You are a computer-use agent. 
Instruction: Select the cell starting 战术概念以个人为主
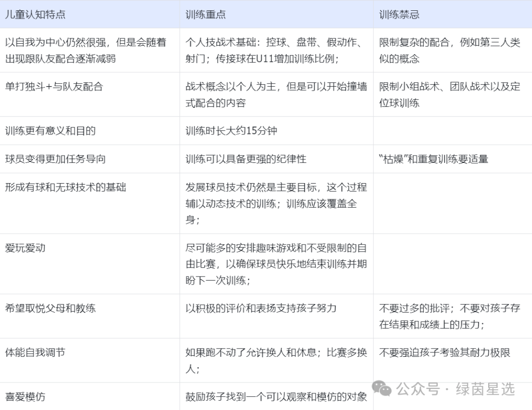[x=276, y=95]
